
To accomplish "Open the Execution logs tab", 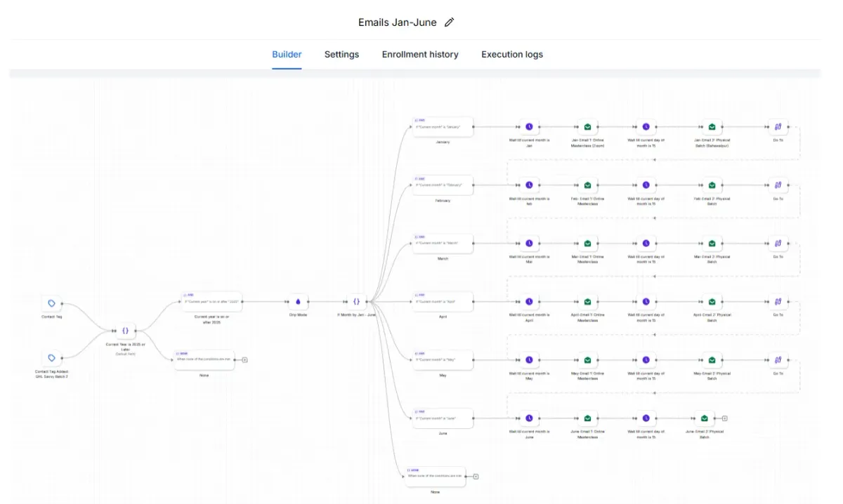I will click(512, 54).
